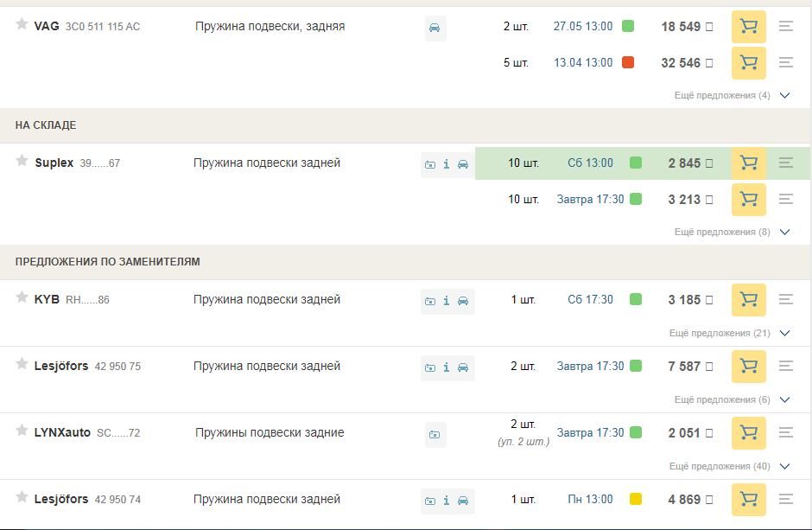Viewport: 812px width, 530px height.
Task: Click cart icon for KYB spring
Action: coord(748,299)
